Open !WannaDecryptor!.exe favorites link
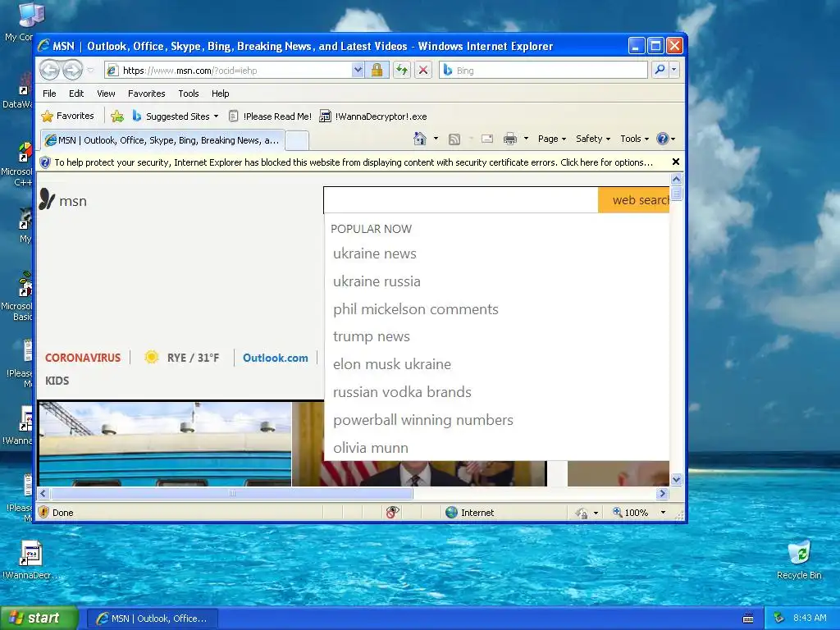840x630 pixels. click(x=373, y=116)
